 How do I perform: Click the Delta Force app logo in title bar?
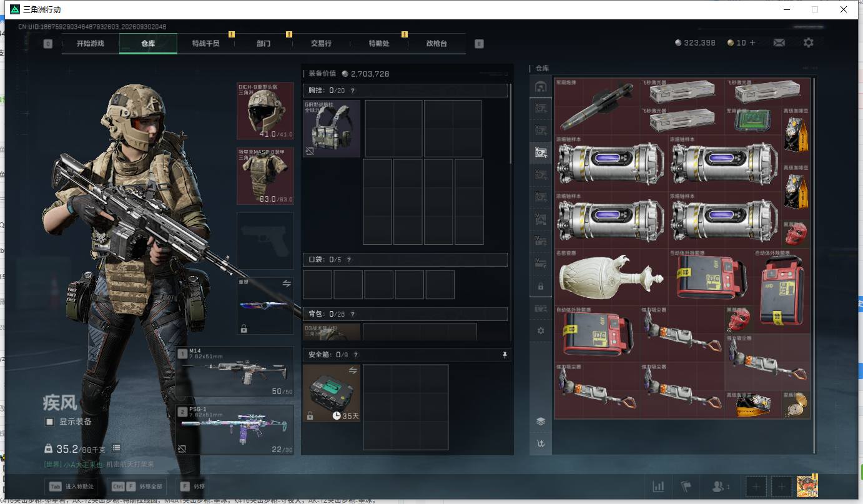15,9
